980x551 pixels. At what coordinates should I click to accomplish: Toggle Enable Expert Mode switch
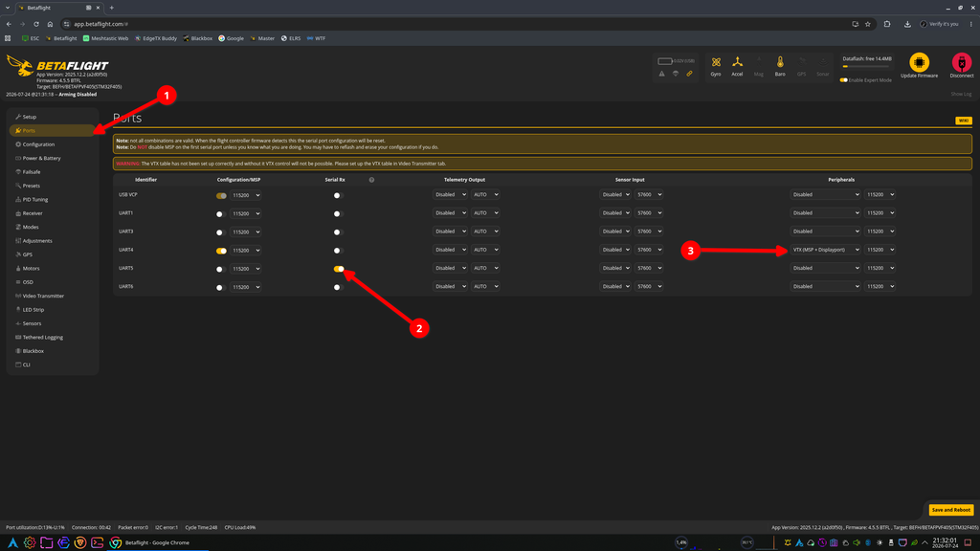click(x=844, y=80)
